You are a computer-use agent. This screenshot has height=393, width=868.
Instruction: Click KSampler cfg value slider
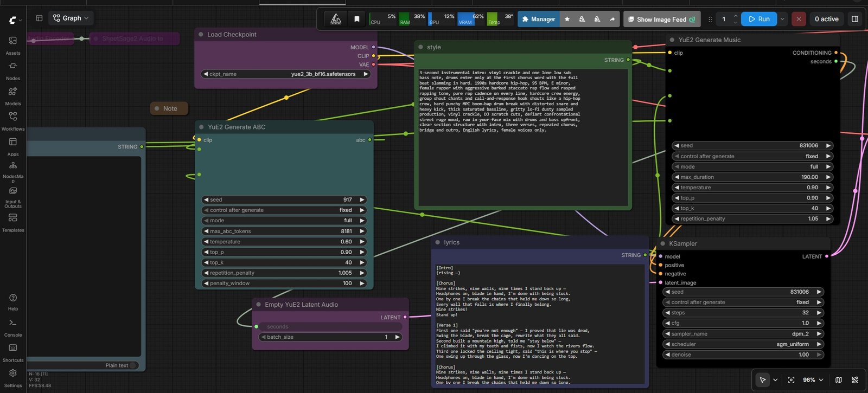click(x=743, y=323)
